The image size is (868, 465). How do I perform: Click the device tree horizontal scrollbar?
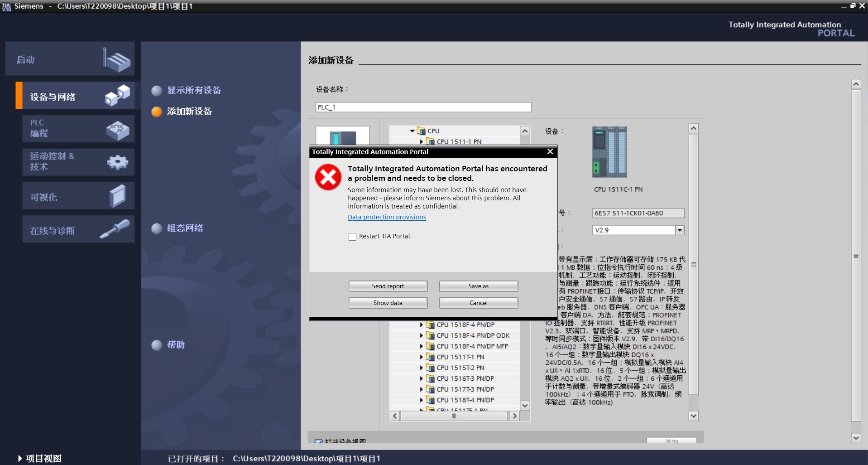click(454, 416)
